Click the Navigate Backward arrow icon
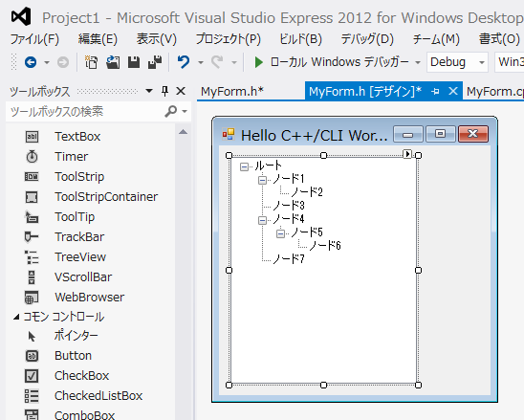This screenshot has width=524, height=420. click(31, 62)
